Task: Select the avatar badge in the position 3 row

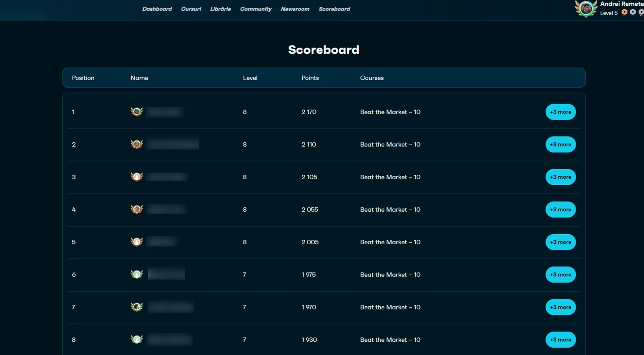Action: 137,177
